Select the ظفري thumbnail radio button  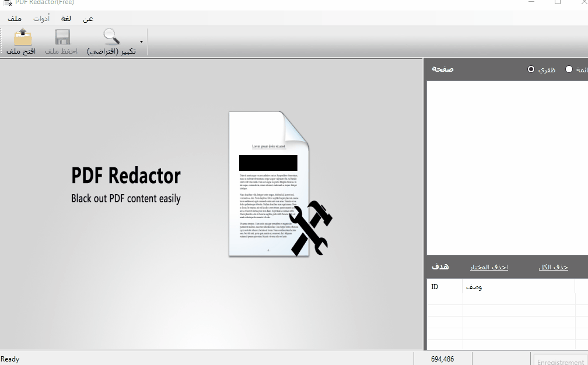click(x=531, y=69)
